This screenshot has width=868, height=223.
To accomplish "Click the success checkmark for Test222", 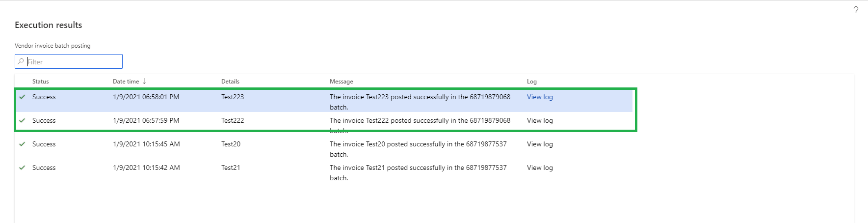I will tap(22, 120).
